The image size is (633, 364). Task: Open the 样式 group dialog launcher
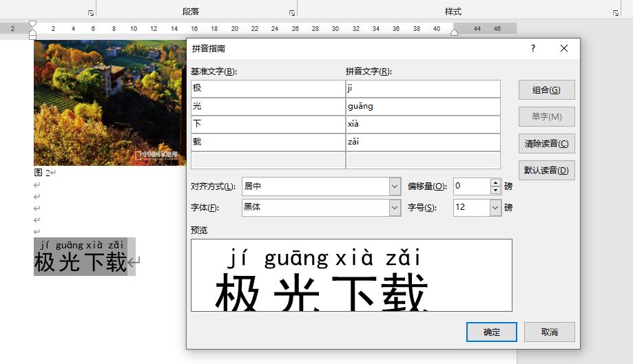point(616,13)
